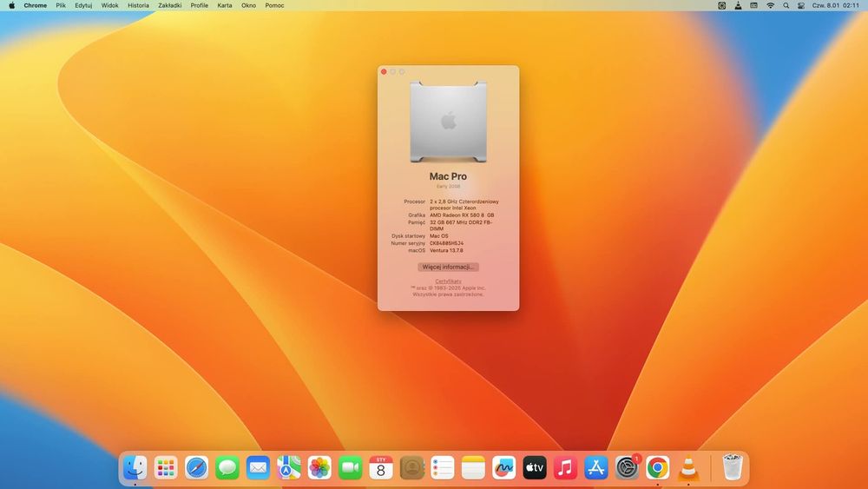Screen dimensions: 868x489
Task: Open the Zakładki menu
Action: (x=170, y=5)
